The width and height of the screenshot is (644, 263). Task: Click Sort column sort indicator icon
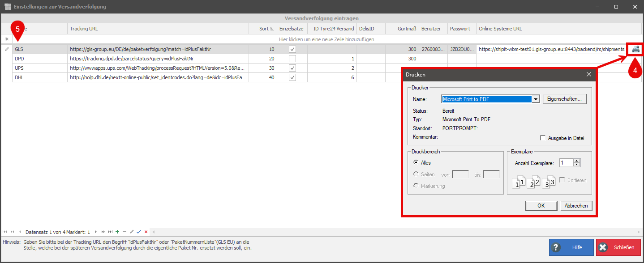pyautogui.click(x=272, y=29)
